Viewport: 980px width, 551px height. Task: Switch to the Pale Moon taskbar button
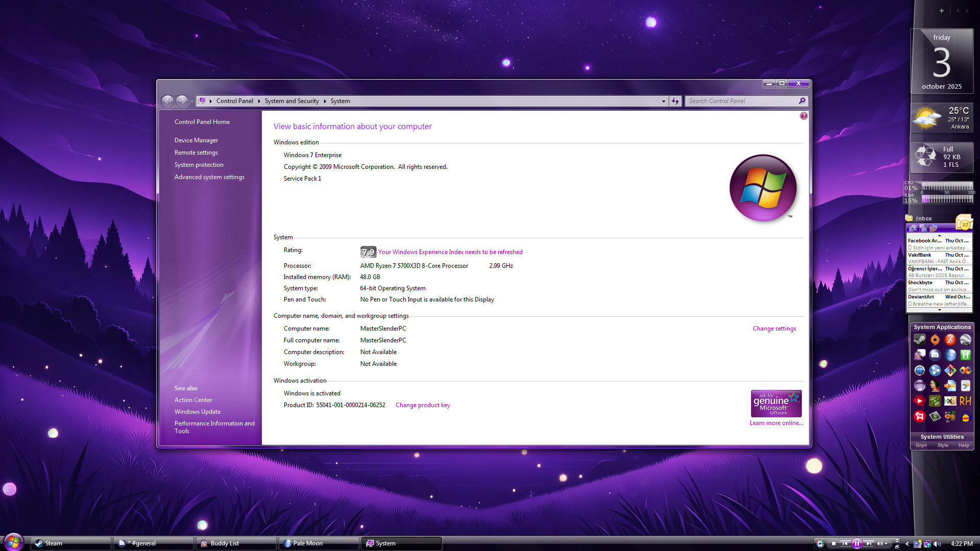click(319, 543)
